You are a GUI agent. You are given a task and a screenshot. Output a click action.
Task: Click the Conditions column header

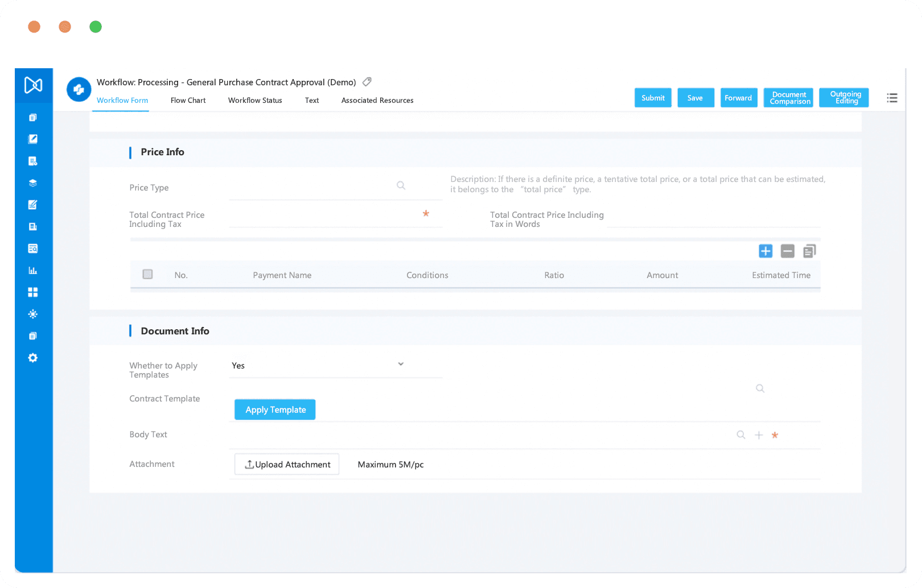click(427, 275)
